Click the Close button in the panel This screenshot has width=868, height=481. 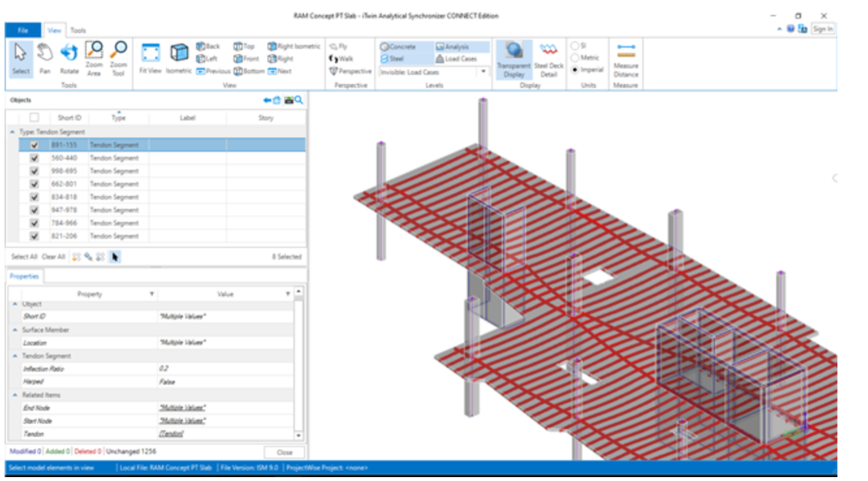[284, 452]
